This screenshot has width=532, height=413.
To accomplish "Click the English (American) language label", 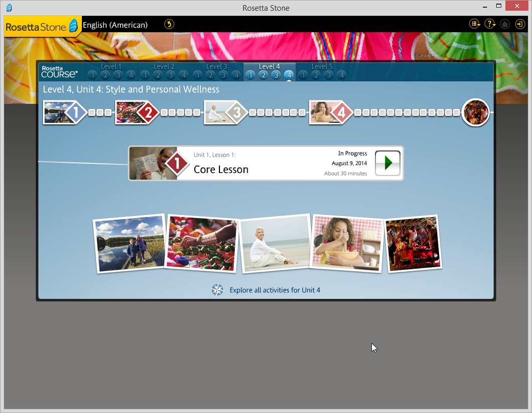I will 115,25.
